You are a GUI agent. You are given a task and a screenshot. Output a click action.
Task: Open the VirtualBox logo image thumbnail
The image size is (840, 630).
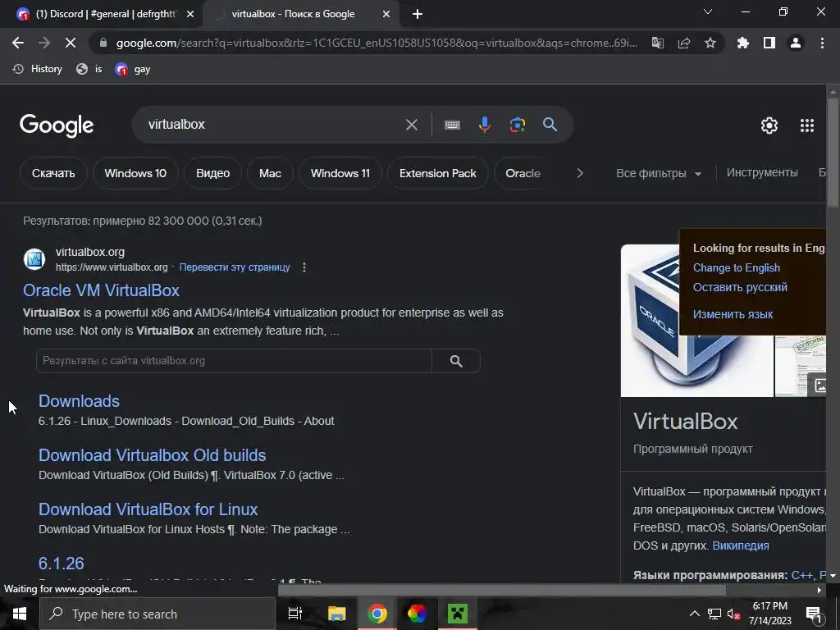click(697, 321)
